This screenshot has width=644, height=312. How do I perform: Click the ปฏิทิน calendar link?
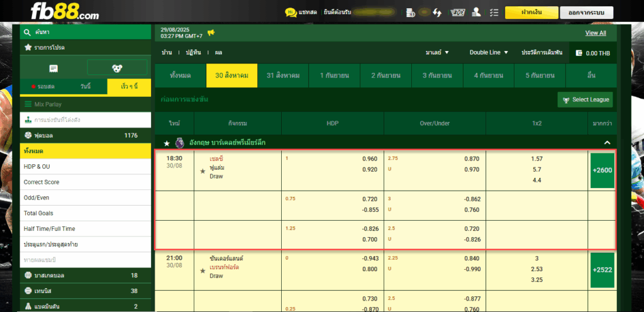tap(193, 53)
